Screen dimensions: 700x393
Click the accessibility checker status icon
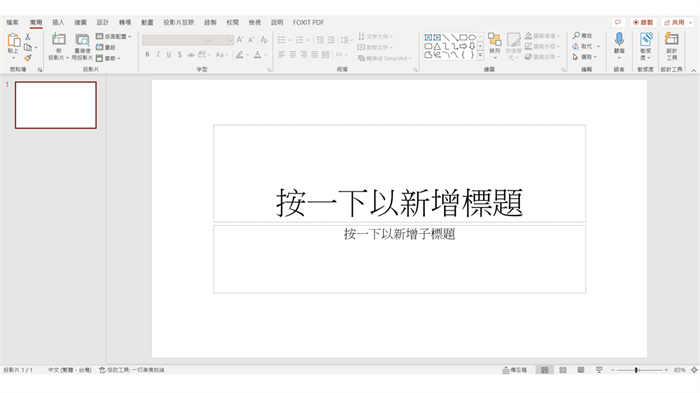(102, 370)
